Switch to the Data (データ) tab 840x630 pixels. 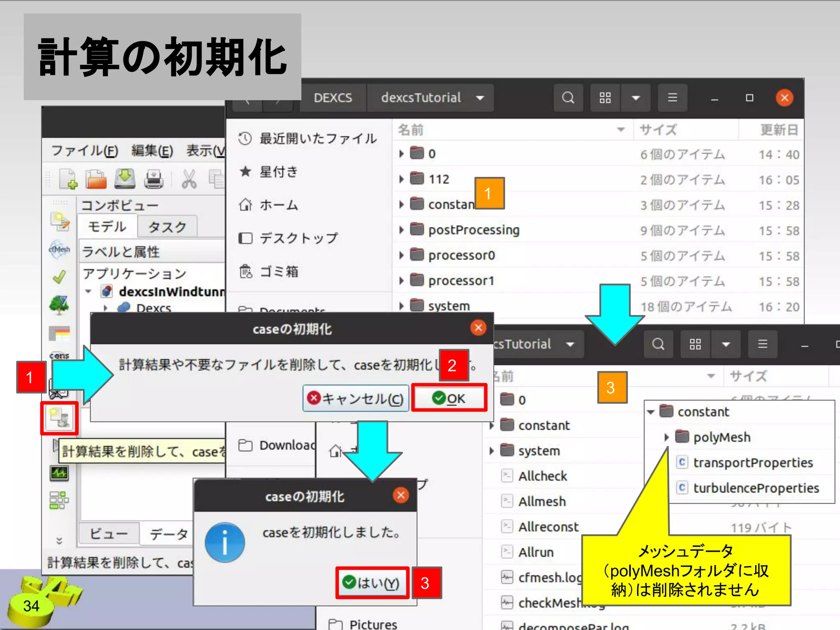click(x=168, y=534)
